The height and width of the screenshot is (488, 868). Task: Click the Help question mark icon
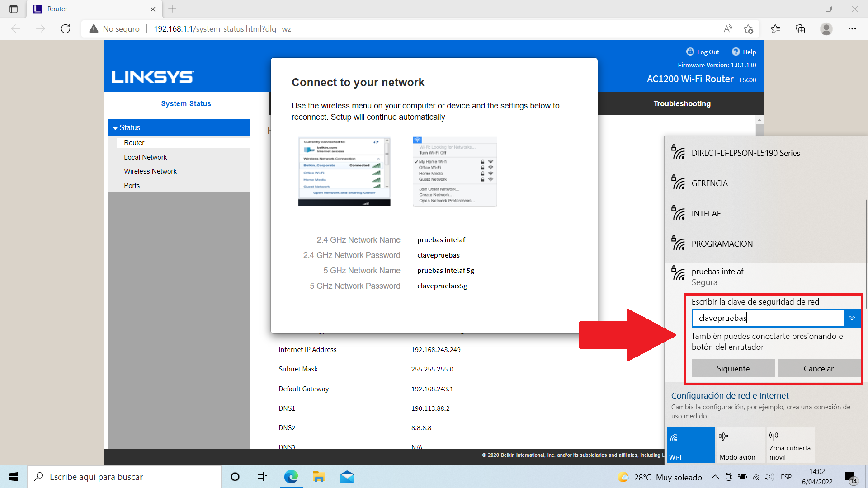(x=736, y=52)
